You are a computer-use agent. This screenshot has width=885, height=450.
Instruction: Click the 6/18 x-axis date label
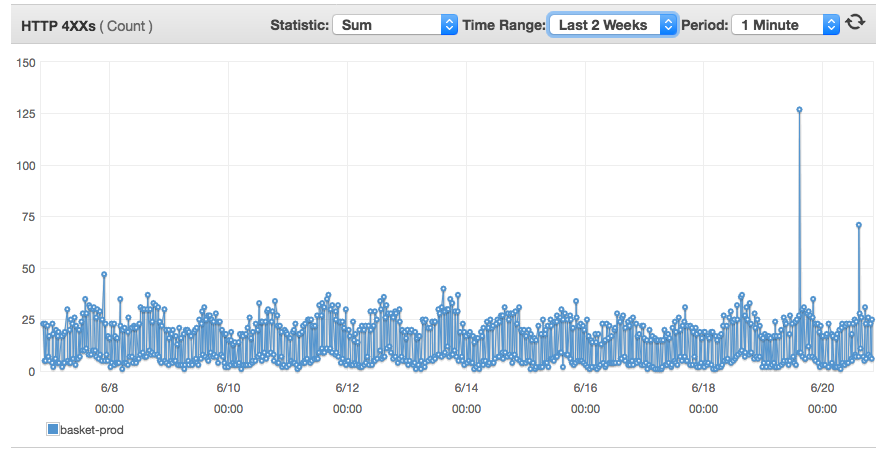(x=703, y=388)
